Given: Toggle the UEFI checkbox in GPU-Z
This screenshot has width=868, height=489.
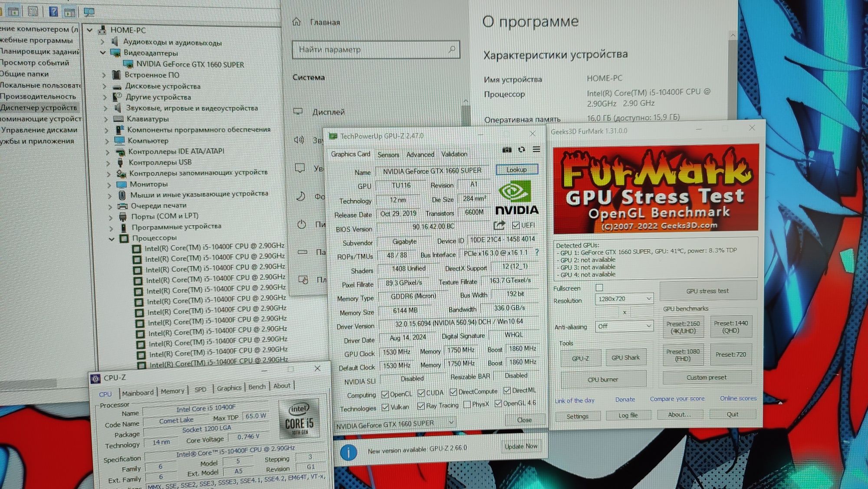Looking at the screenshot, I should (x=516, y=225).
